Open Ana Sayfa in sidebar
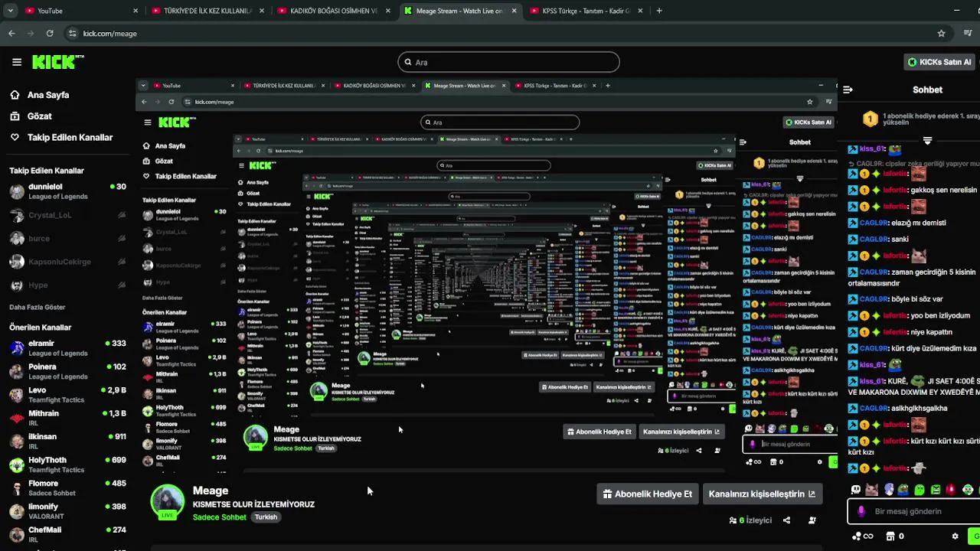This screenshot has width=980, height=551. tap(48, 95)
